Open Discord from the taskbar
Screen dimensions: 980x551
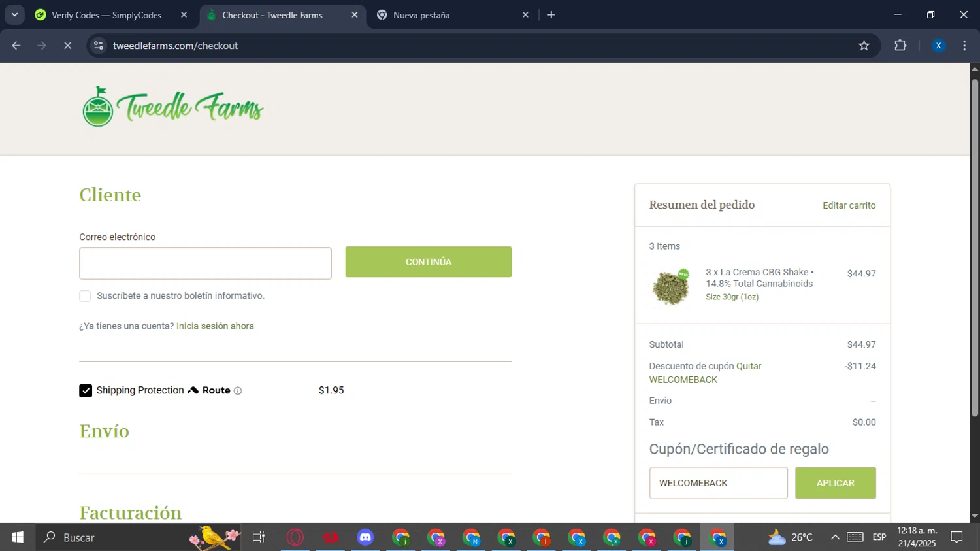click(365, 537)
